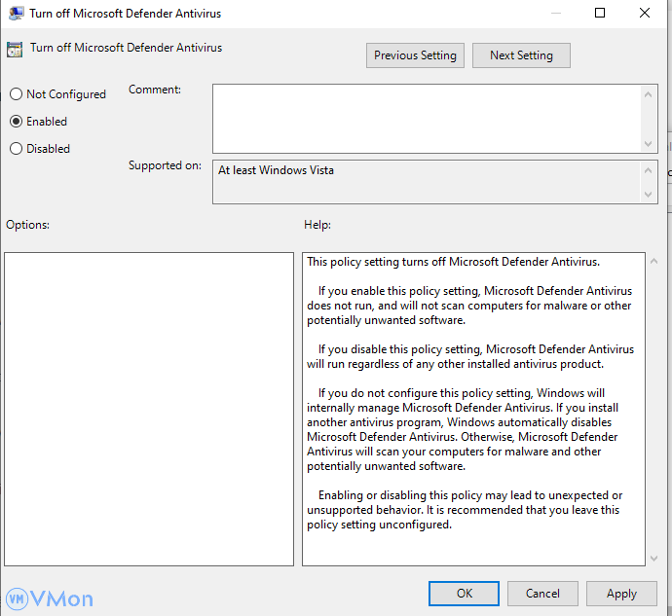Choose the Enabled radio option

16,122
